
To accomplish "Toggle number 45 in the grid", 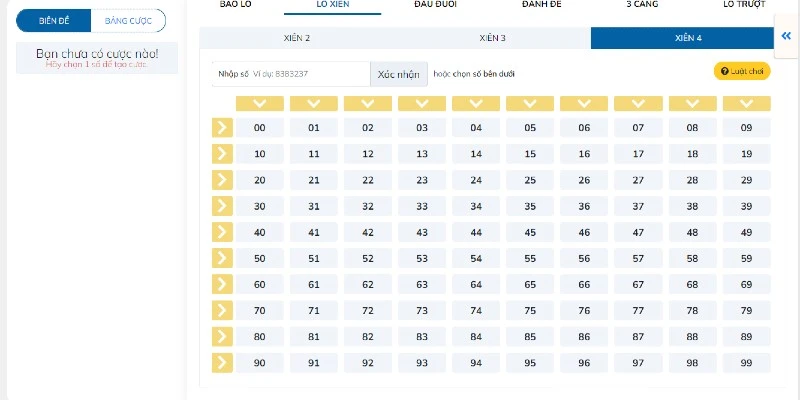I will [x=530, y=232].
